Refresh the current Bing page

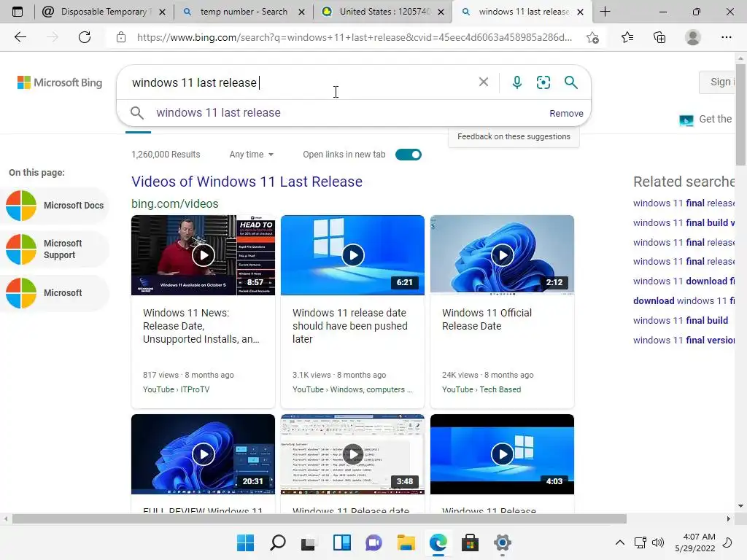pos(85,37)
